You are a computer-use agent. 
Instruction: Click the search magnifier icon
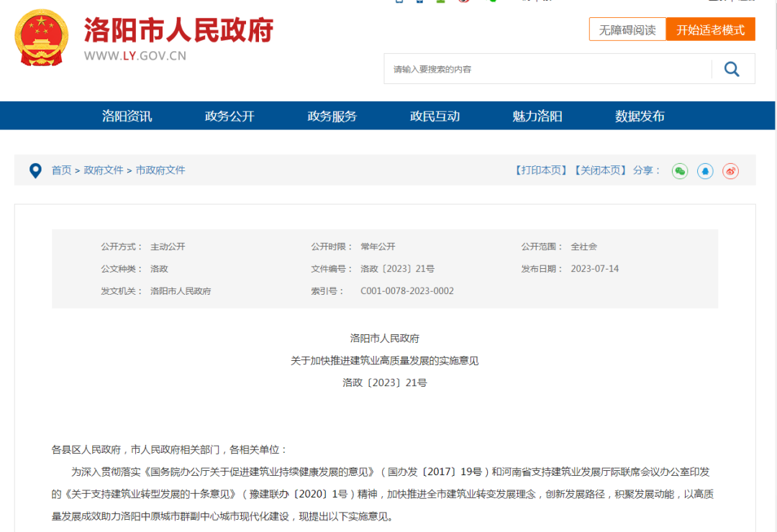[732, 68]
